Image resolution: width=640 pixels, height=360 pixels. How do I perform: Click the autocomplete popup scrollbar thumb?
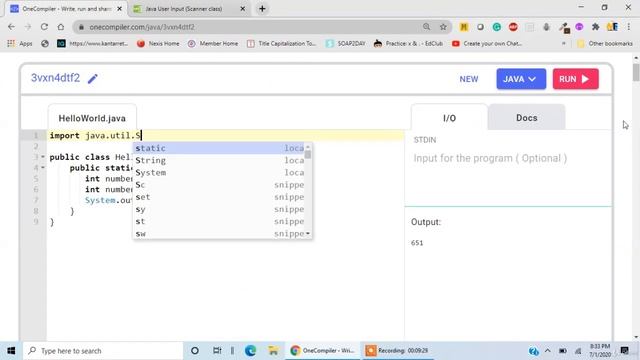point(308,155)
